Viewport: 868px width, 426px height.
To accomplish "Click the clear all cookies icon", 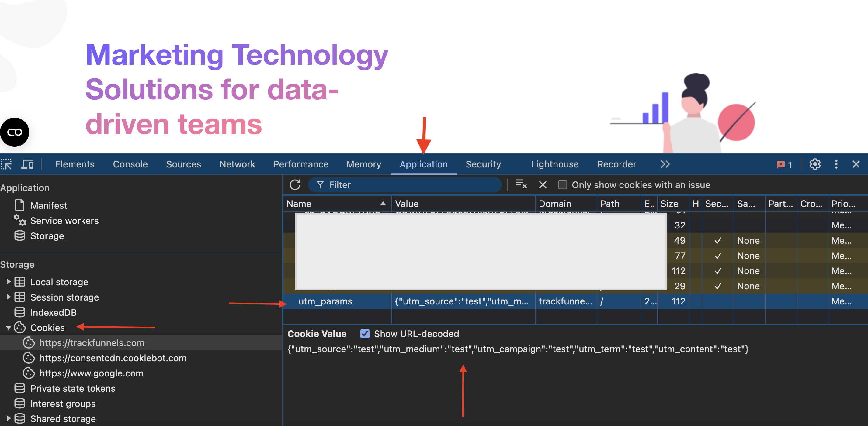I will point(521,184).
